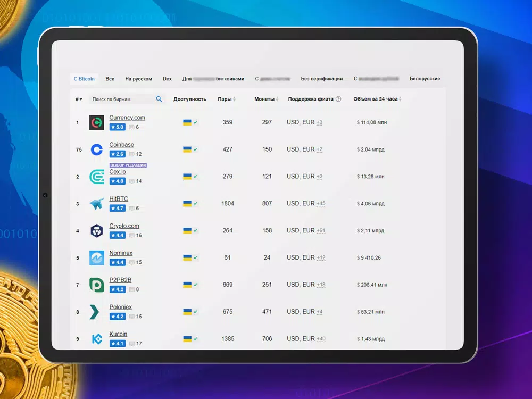Select the C Bitcoin tab

click(x=84, y=79)
